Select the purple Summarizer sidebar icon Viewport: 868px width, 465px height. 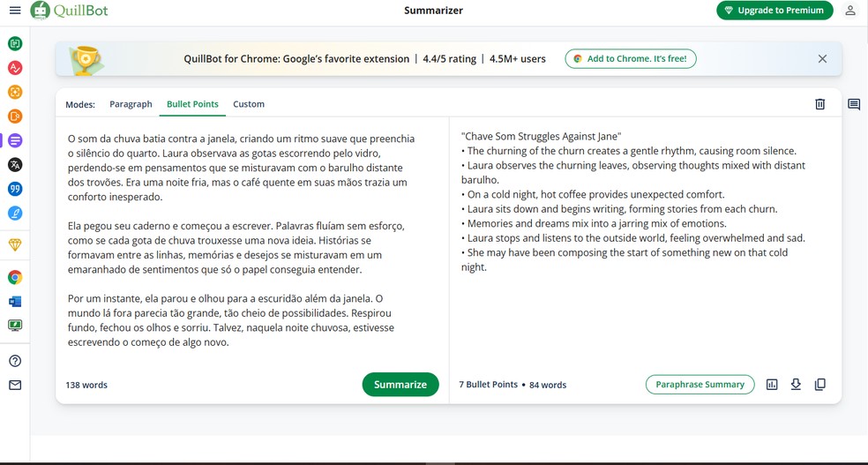(15, 140)
